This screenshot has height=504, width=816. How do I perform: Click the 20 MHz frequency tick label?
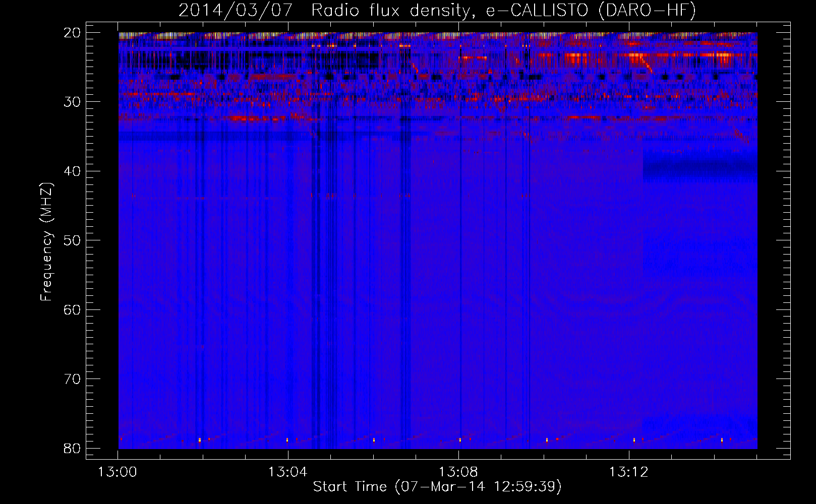tap(73, 33)
